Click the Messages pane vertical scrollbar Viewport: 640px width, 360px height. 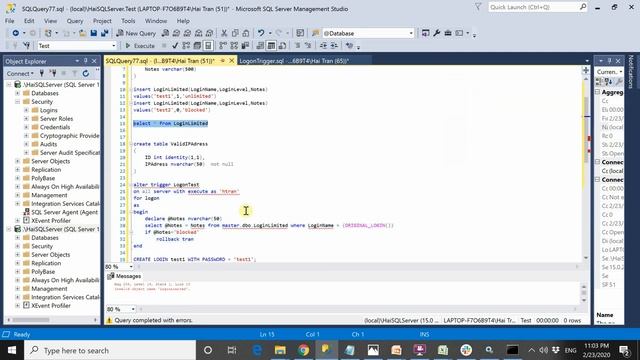point(584,293)
